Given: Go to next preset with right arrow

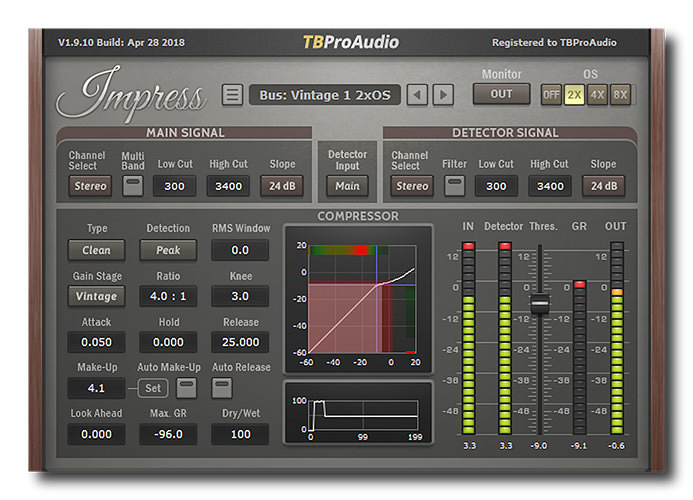Looking at the screenshot, I should pos(442,95).
